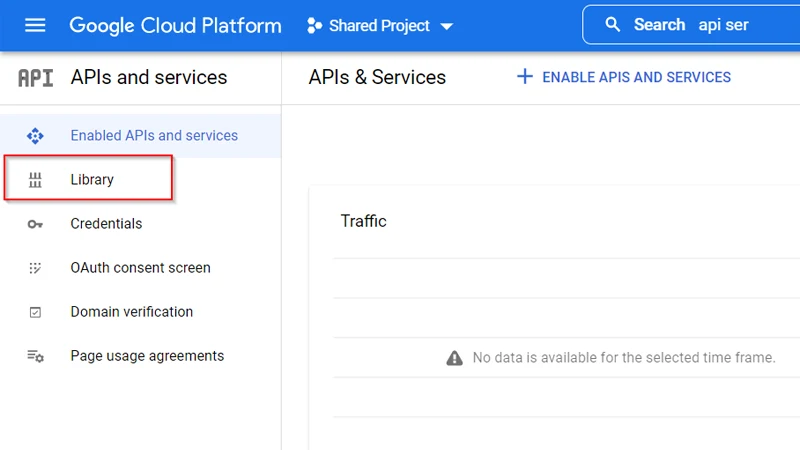Click the Domain verification checkbox icon

point(36,312)
